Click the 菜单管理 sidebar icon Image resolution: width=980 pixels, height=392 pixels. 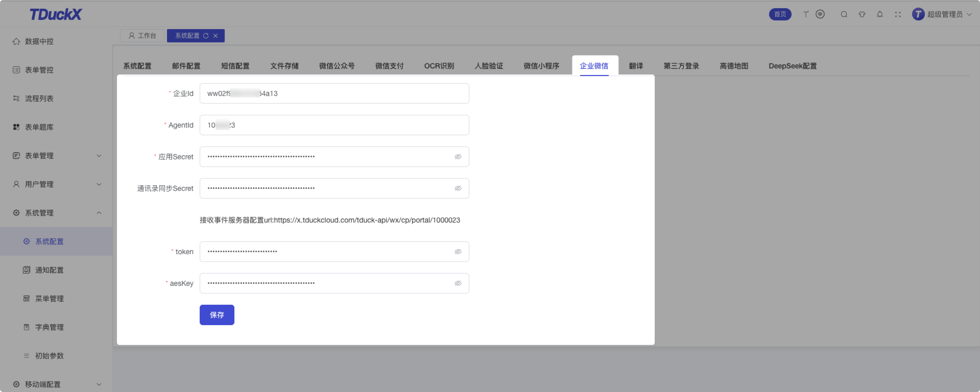[x=27, y=299]
